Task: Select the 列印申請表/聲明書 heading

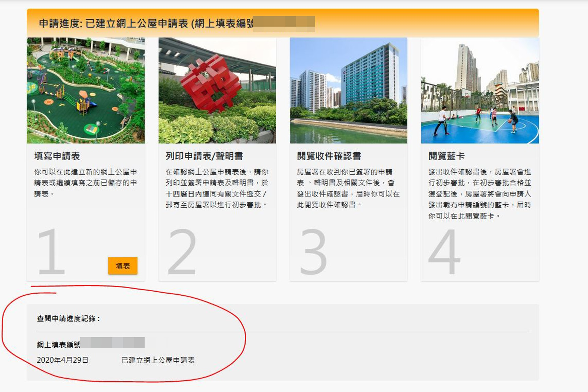Action: (204, 156)
